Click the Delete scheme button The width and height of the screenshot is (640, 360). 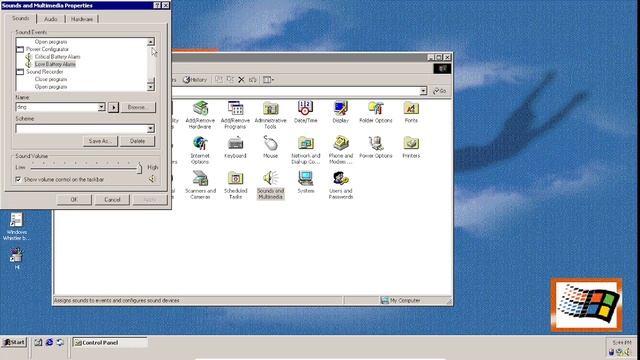coord(138,141)
